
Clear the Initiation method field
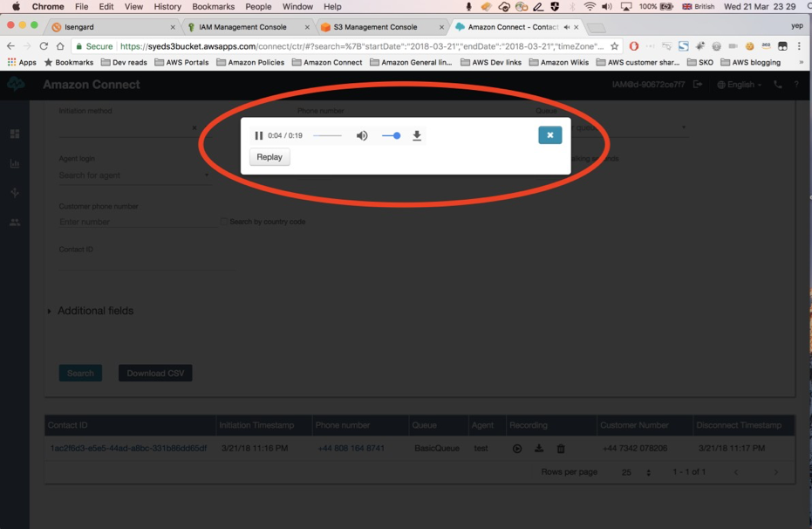coord(194,127)
